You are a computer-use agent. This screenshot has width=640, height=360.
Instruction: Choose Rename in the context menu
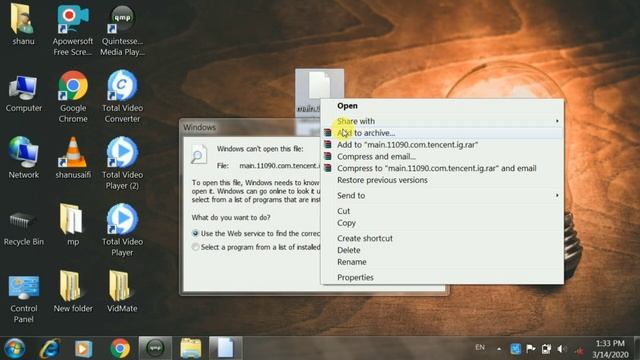point(442,262)
